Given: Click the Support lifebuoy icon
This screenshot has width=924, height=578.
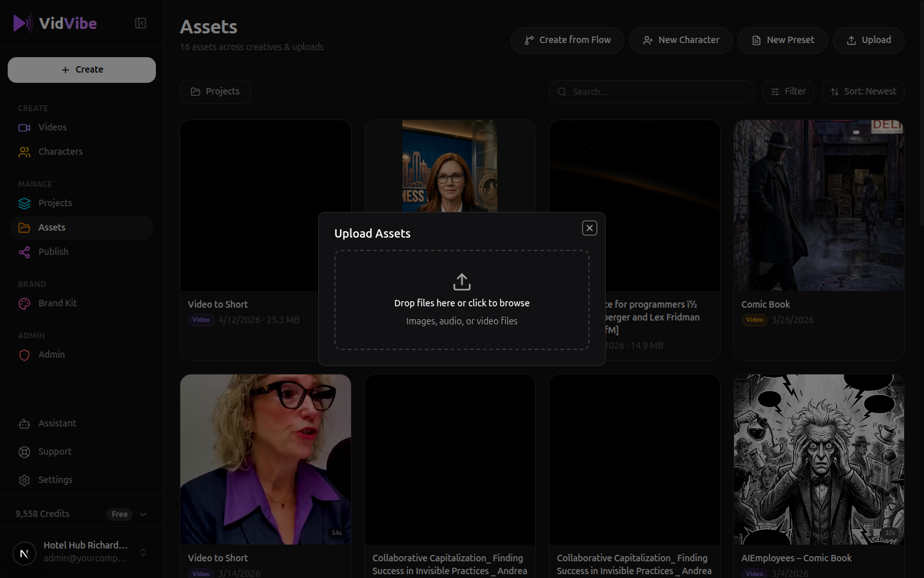Looking at the screenshot, I should (24, 452).
